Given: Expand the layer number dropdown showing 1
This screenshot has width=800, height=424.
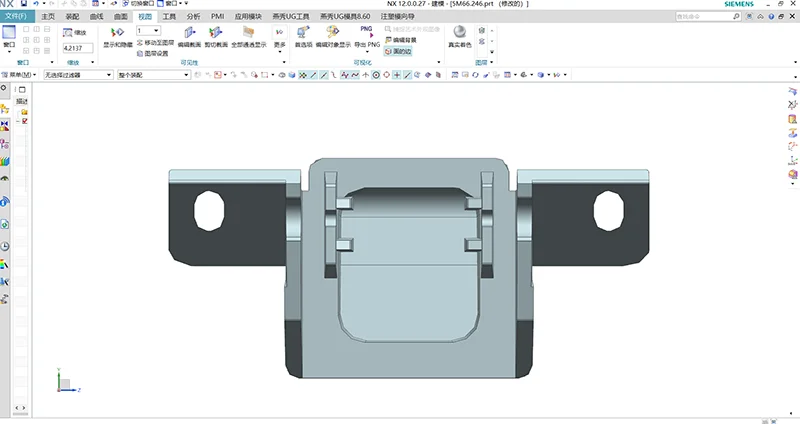Looking at the screenshot, I should (x=155, y=31).
